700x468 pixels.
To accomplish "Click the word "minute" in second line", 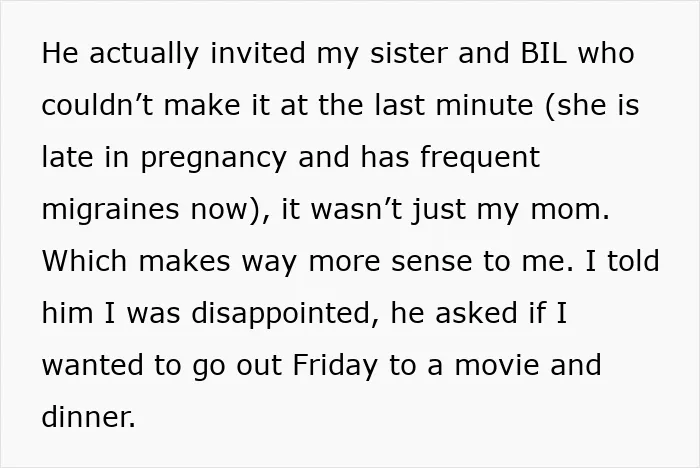I will click(484, 105).
